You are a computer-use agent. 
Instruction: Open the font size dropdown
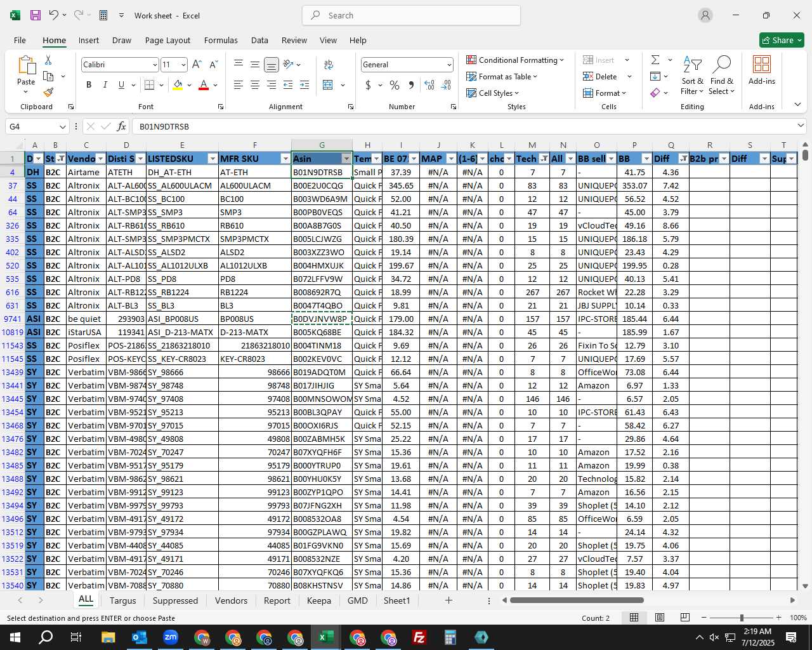pyautogui.click(x=183, y=65)
